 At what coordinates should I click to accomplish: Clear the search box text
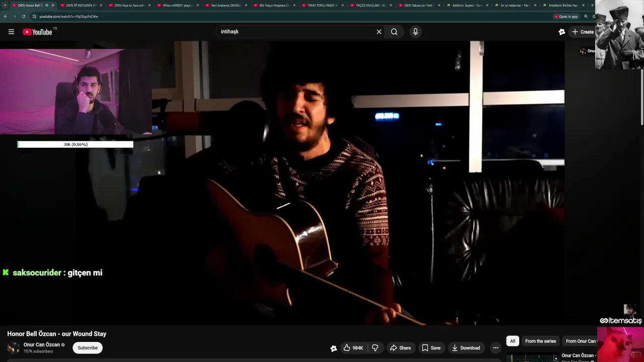coord(379,32)
